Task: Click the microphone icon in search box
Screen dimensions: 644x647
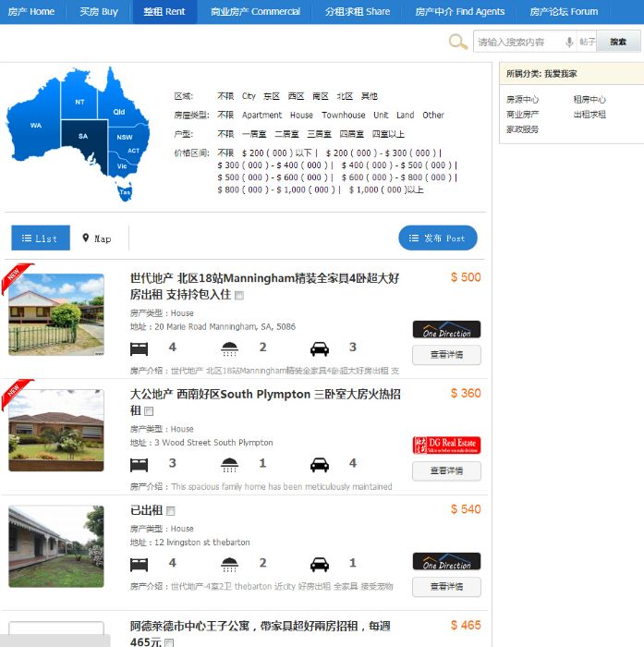Action: 569,42
